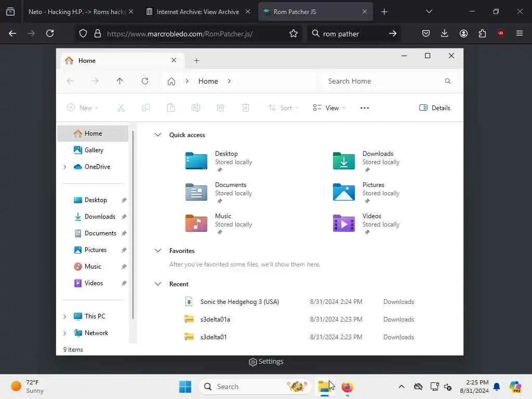Expand Network in navigation pane

(65, 333)
